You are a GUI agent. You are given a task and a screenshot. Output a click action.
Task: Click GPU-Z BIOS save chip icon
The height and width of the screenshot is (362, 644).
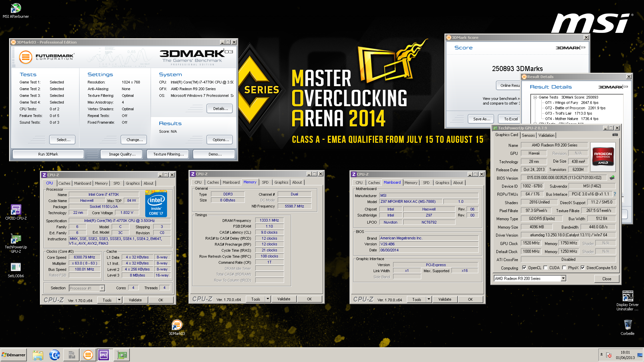[x=612, y=178]
